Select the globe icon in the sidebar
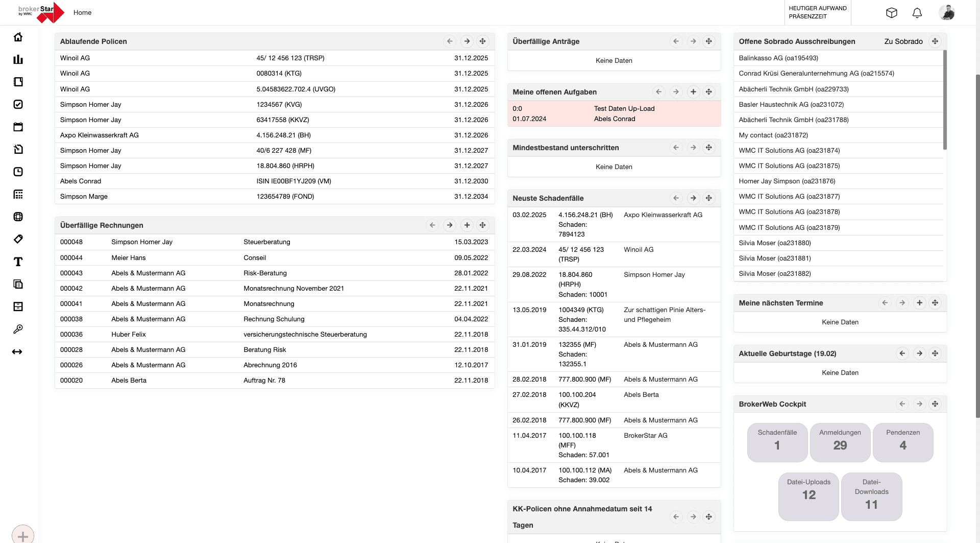Screen dimensions: 980x543 [18, 217]
